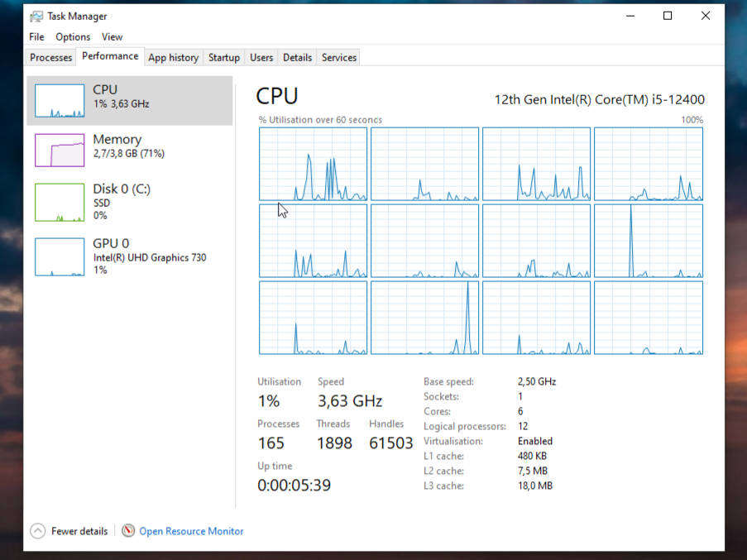Switch to the Services tab

coord(338,57)
